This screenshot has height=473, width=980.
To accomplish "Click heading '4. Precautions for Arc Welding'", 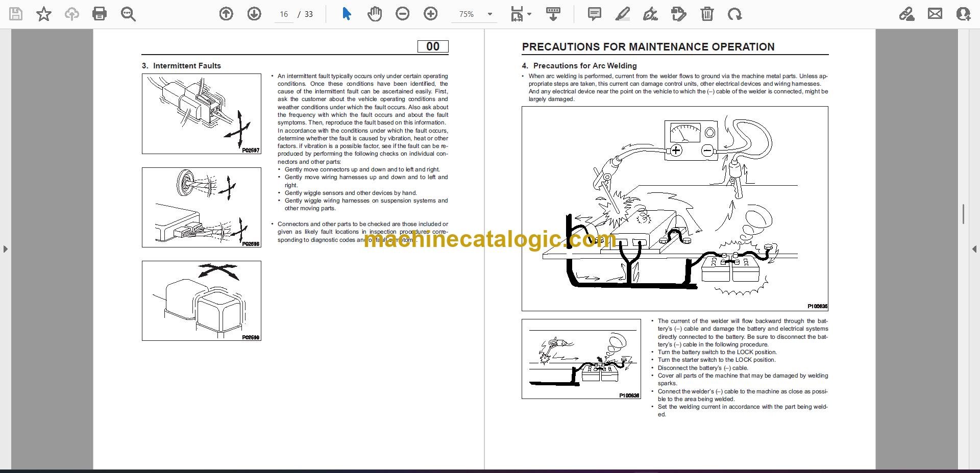I will point(579,65).
